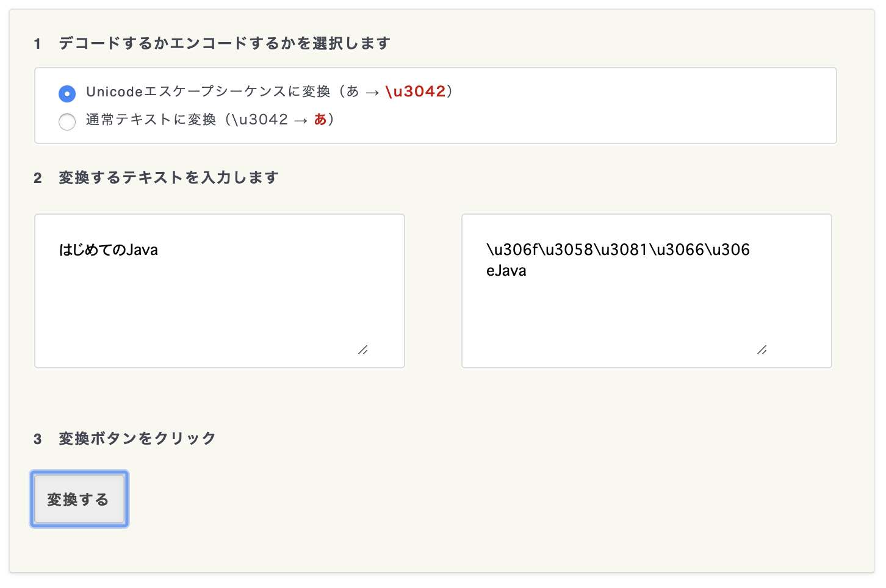Screen dimensions: 886x588
Task: Click the label text Unicodeエスケープシーケンスに変換
Action: click(208, 91)
